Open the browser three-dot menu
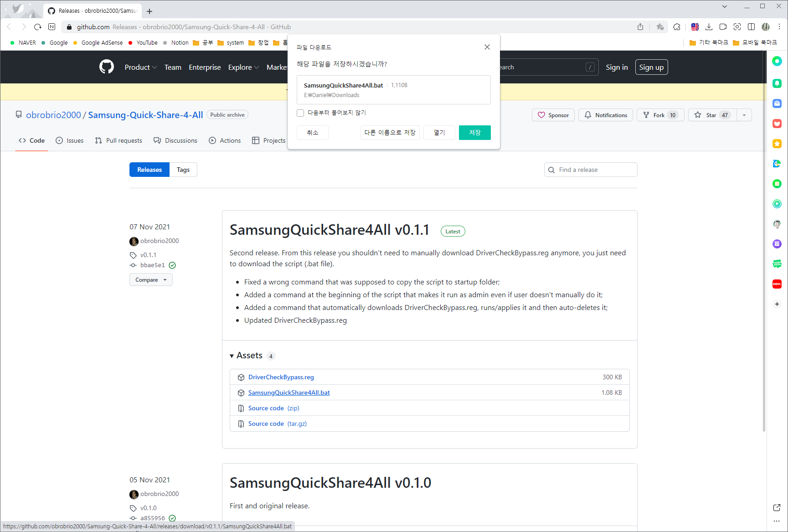This screenshot has height=532, width=788. click(779, 27)
